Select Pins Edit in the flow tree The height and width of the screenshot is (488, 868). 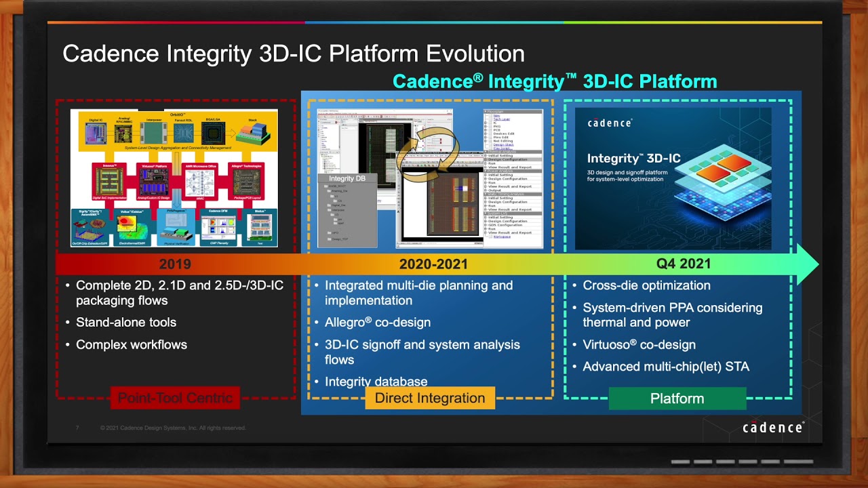point(501,138)
